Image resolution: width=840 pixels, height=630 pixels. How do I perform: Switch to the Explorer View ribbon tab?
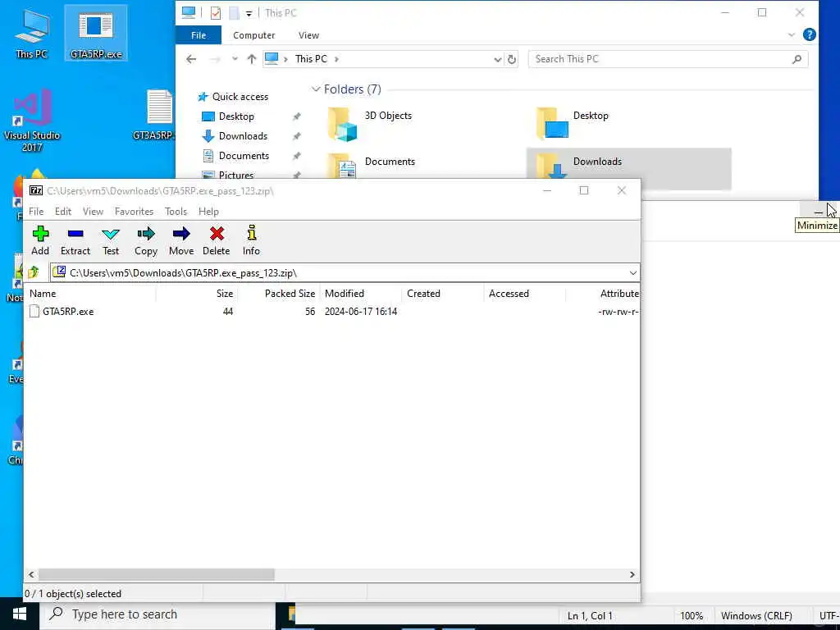308,35
